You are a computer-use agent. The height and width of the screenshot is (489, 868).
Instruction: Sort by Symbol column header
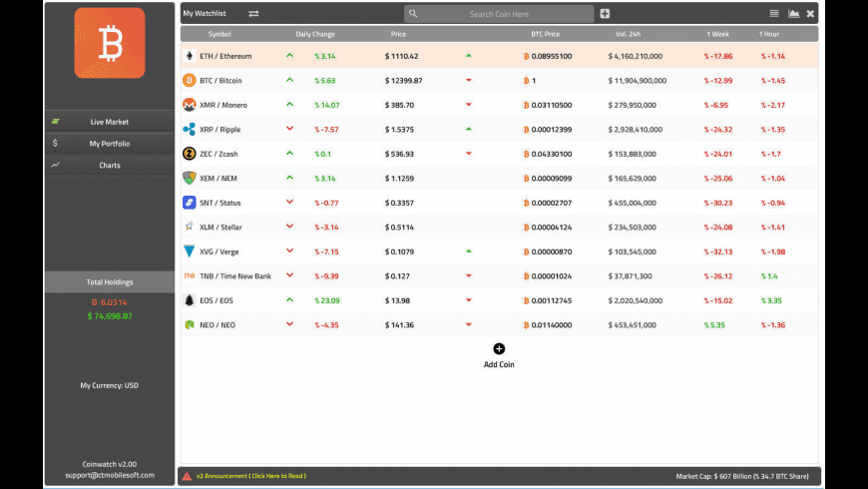coord(219,34)
